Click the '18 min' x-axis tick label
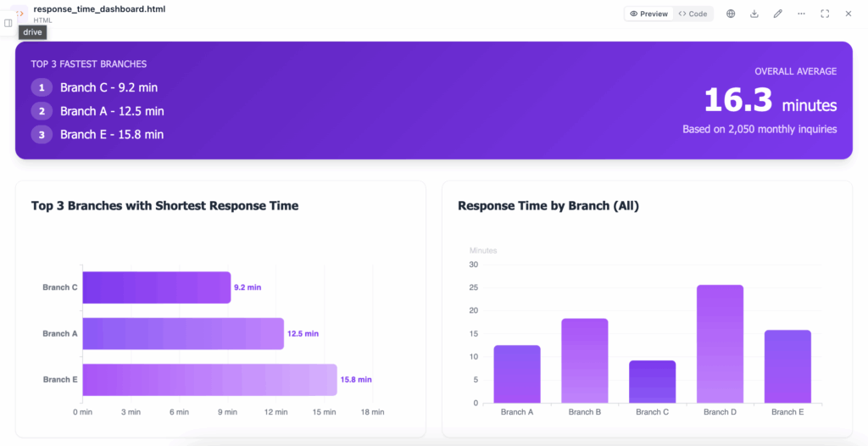 [372, 412]
